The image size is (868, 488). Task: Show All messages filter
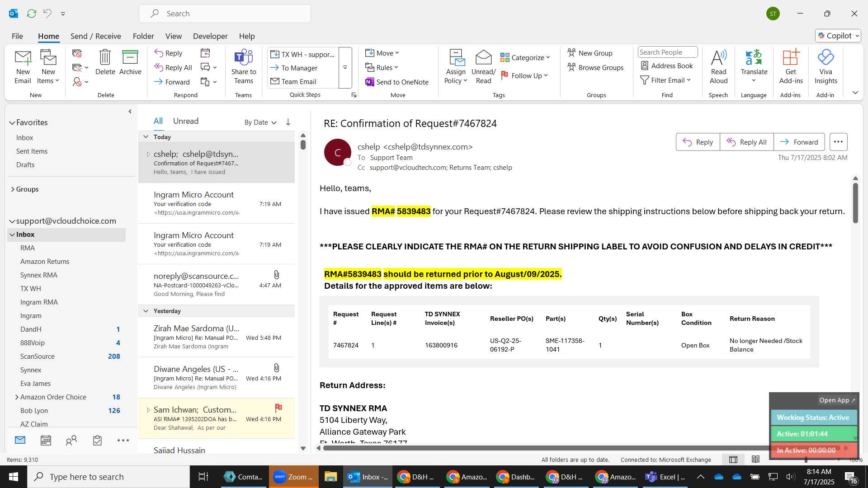[158, 121]
